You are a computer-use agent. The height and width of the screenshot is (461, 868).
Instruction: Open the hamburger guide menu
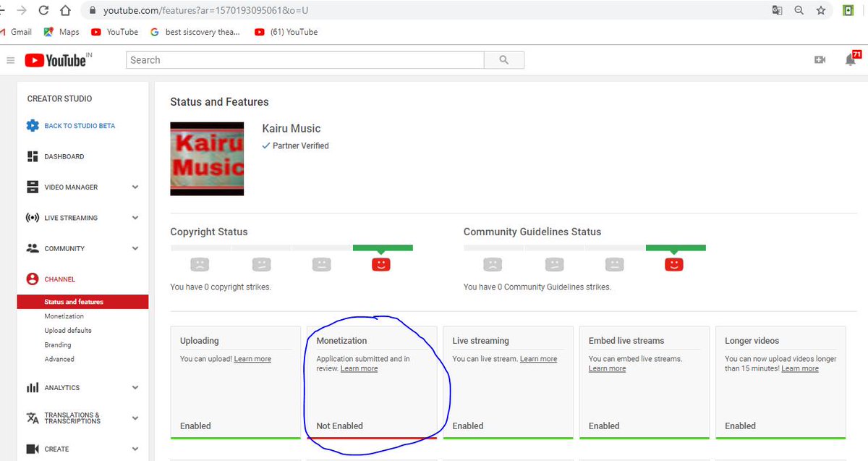pos(11,60)
